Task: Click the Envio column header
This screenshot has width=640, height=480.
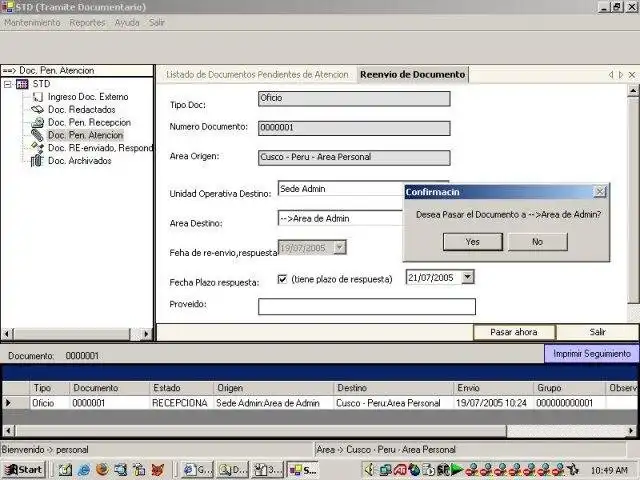Action: (493, 388)
